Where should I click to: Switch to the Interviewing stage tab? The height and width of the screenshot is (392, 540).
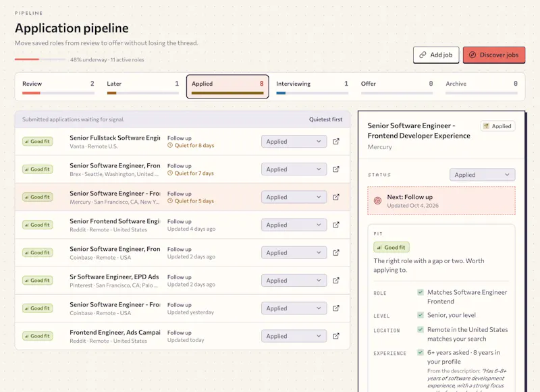point(312,87)
